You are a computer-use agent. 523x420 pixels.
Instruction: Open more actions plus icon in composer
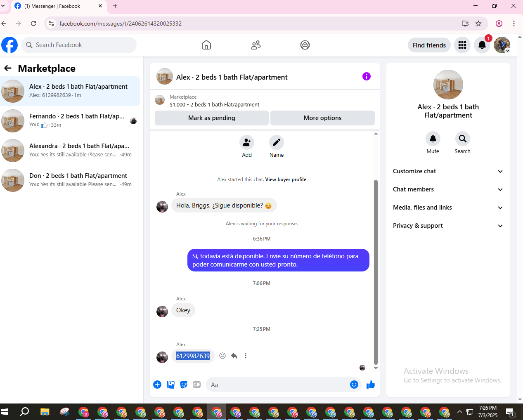pos(157,385)
